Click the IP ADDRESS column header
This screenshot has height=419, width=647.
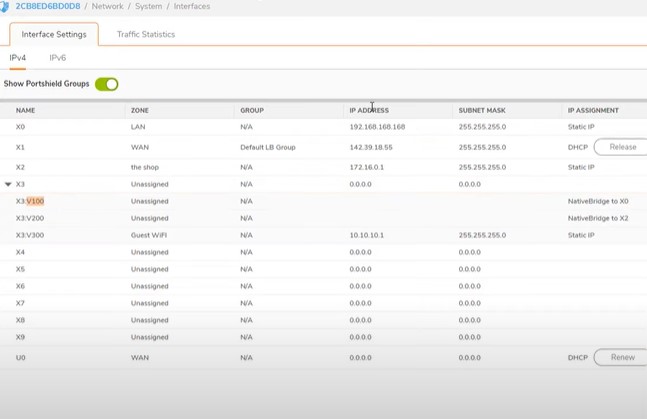pos(369,110)
